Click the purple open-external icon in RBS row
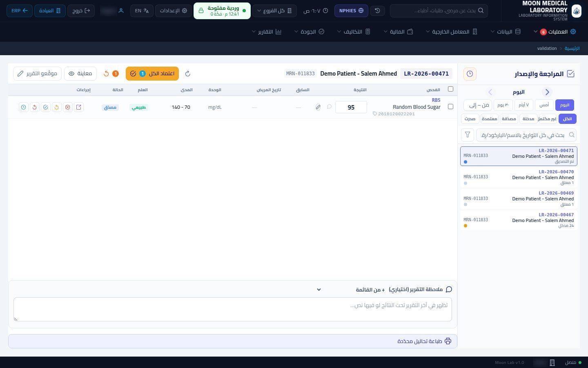The width and height of the screenshot is (588, 368). (x=79, y=107)
